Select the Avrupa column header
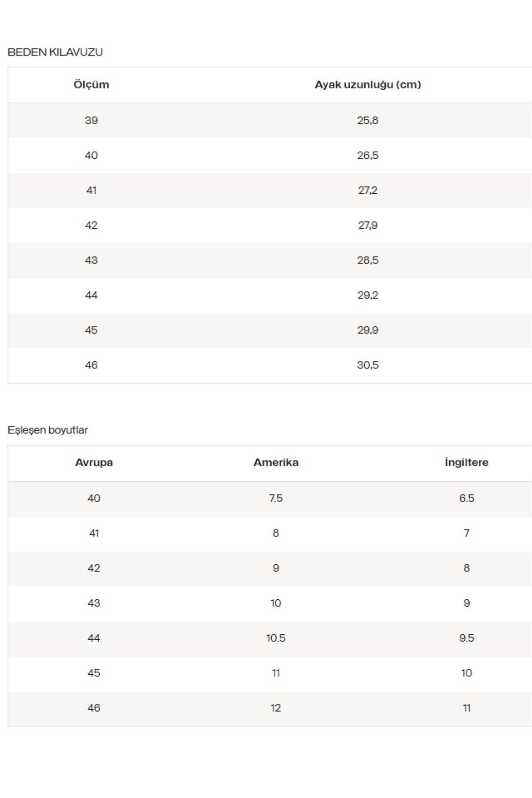 tap(94, 462)
